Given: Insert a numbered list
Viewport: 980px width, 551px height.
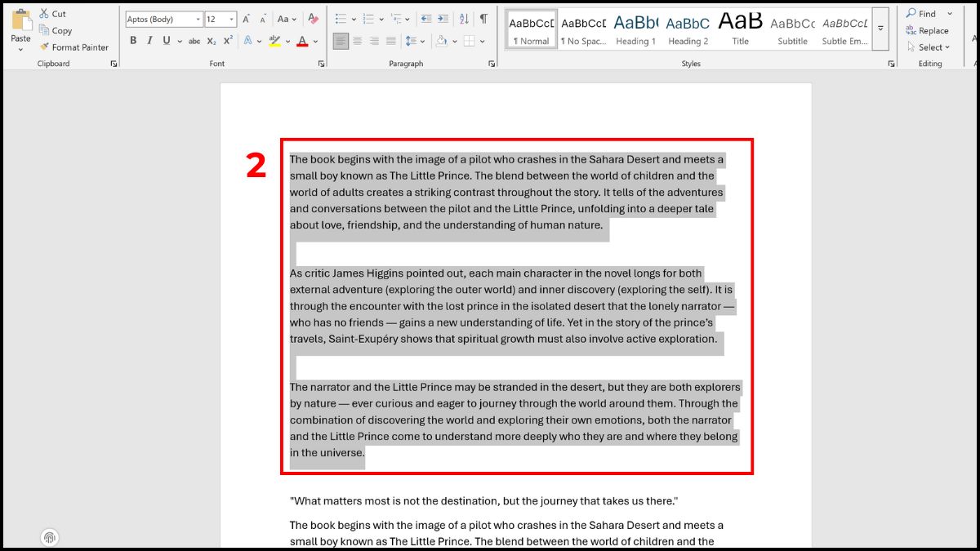Looking at the screenshot, I should point(367,19).
